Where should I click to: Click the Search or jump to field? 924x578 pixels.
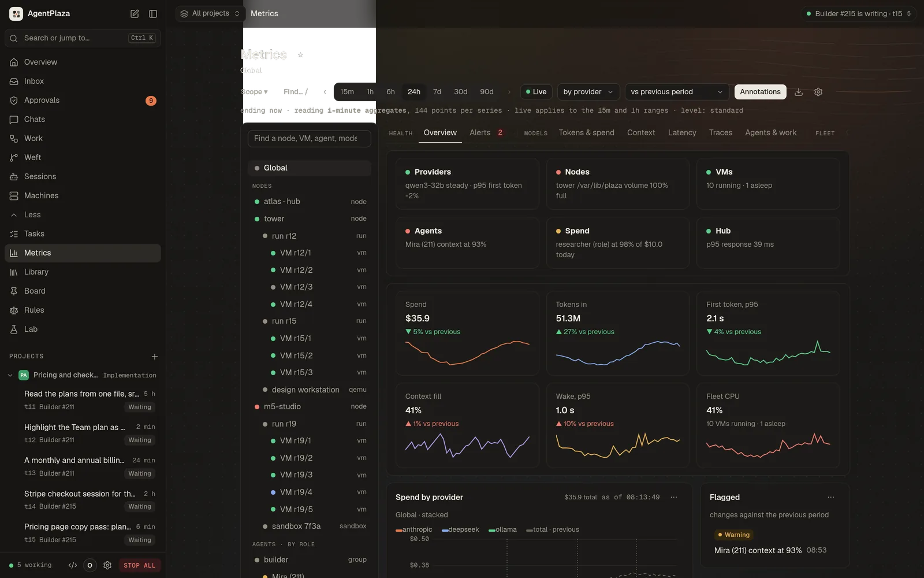(83, 38)
